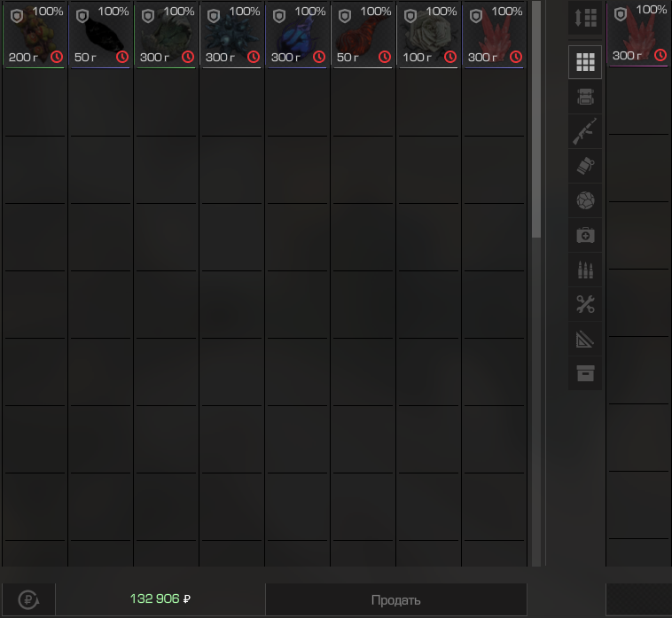Viewport: 672px width, 618px height.
Task: Filter inventory by armor and backpacks icon
Action: pyautogui.click(x=585, y=97)
